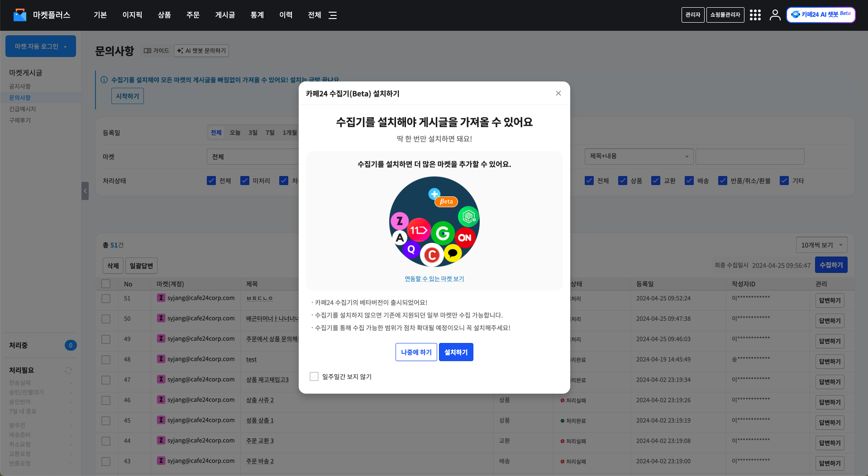
Task: Click the 11번가 logo in the illustration
Action: (419, 230)
